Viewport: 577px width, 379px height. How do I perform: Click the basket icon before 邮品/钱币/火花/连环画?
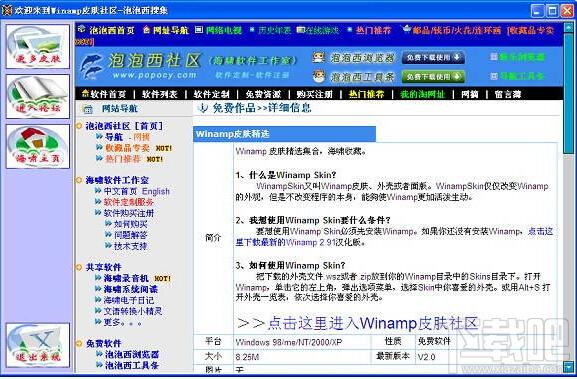(407, 29)
